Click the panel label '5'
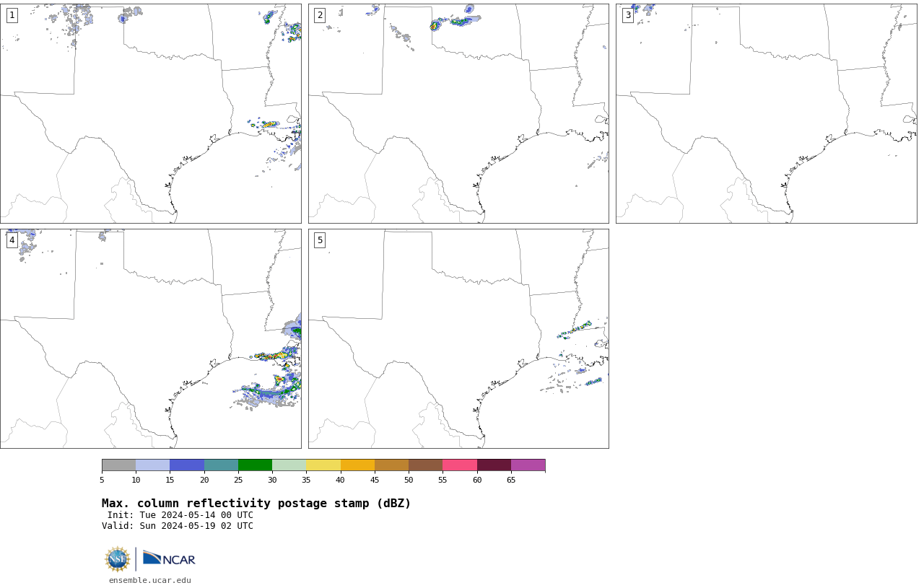The height and width of the screenshot is (588, 924). [320, 240]
